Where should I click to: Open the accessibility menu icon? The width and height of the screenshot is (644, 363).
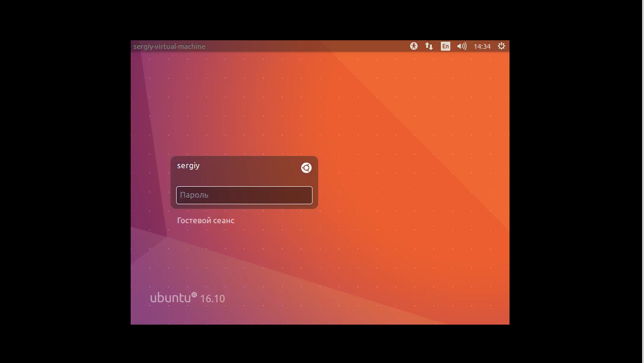(x=414, y=46)
